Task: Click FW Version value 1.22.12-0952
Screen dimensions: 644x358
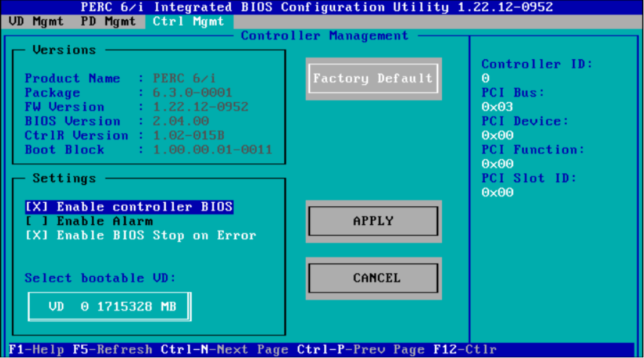Action: [201, 107]
